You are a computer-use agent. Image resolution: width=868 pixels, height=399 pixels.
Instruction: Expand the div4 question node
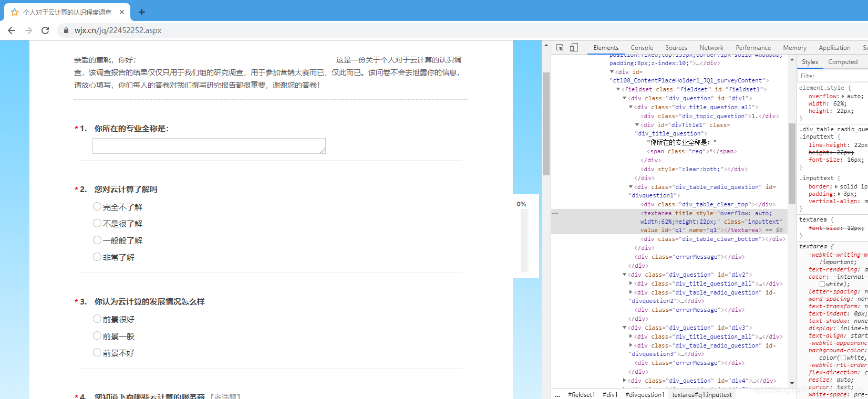click(x=624, y=381)
